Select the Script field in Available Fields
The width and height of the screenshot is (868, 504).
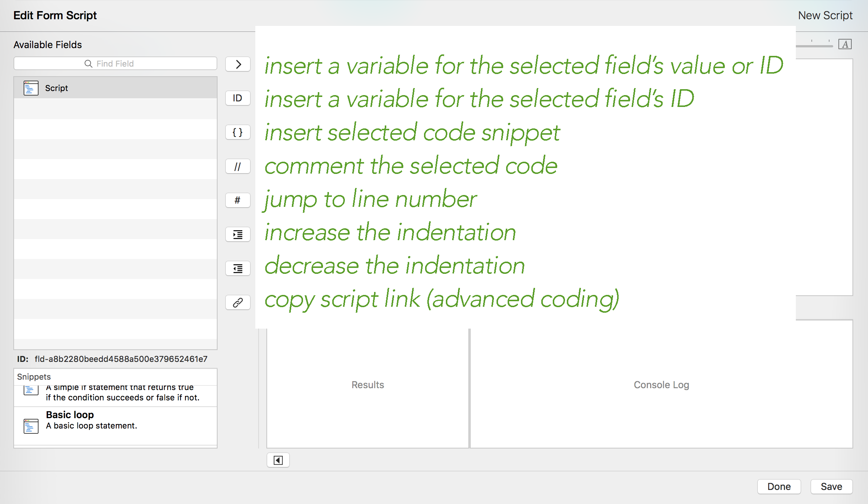coord(115,88)
